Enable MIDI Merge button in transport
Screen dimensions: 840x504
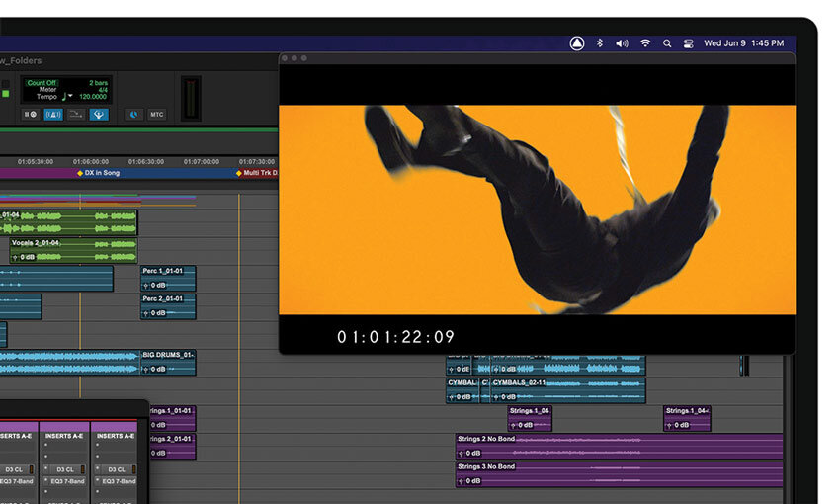tap(76, 114)
